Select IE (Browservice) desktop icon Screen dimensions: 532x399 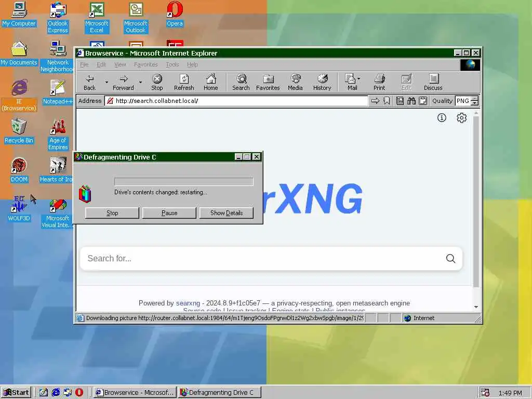pos(19,96)
